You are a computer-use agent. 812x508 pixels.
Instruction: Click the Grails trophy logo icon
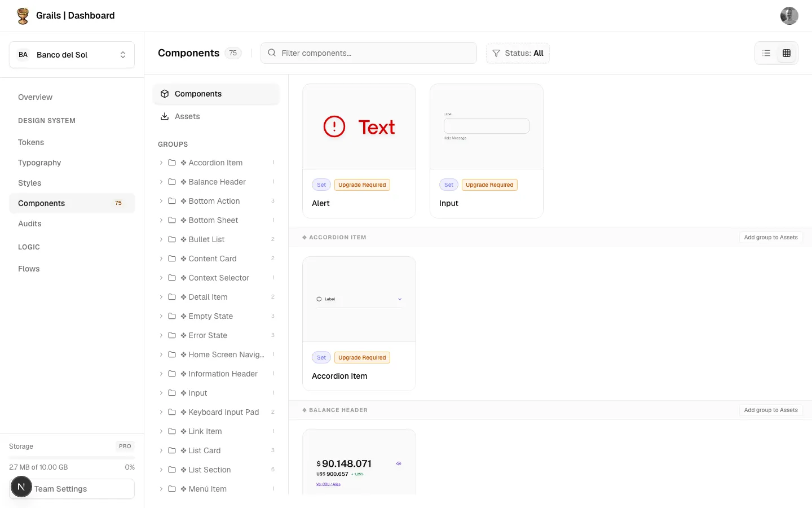pos(23,16)
